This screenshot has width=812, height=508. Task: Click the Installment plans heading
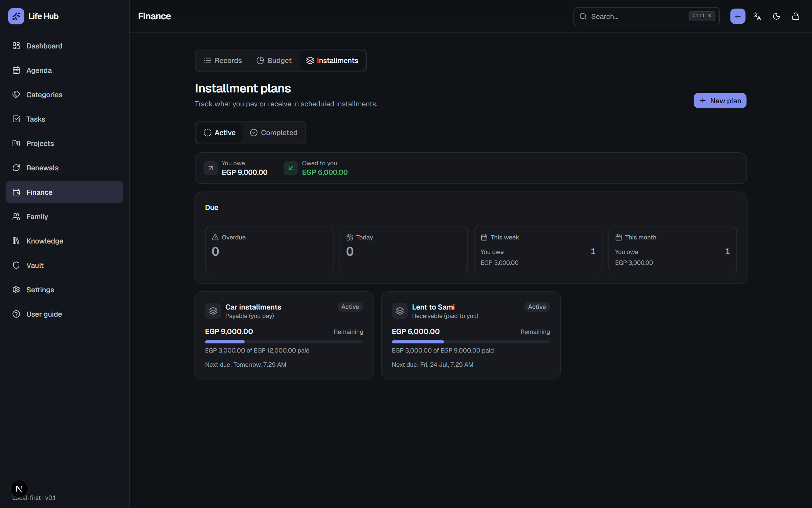click(243, 88)
